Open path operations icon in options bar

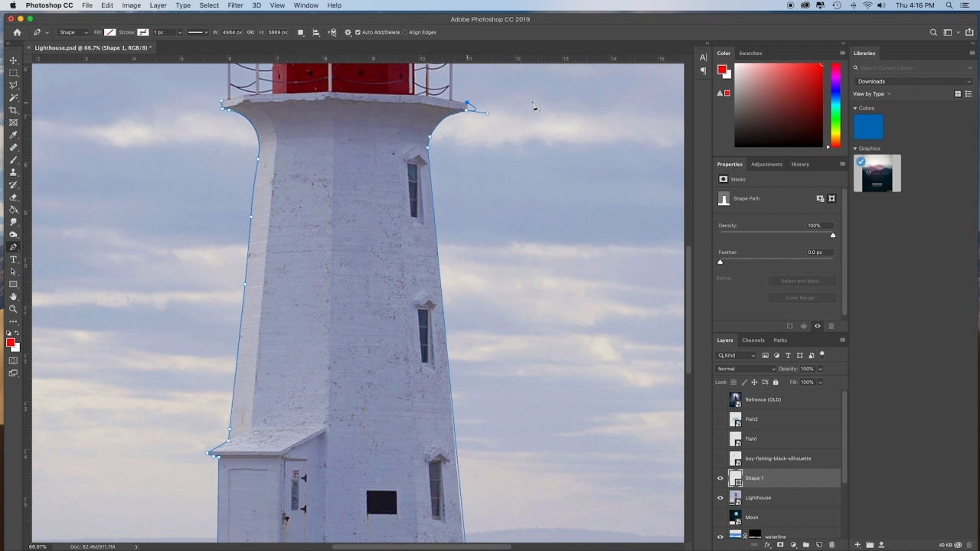pos(300,32)
